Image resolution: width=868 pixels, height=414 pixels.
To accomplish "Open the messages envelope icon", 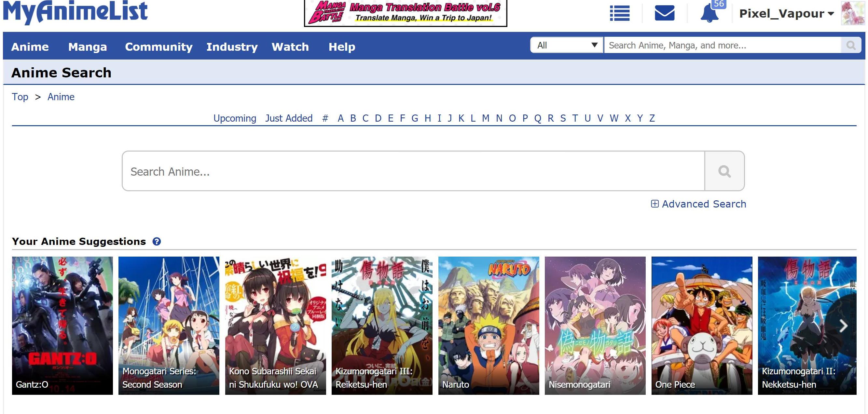I will [x=664, y=13].
